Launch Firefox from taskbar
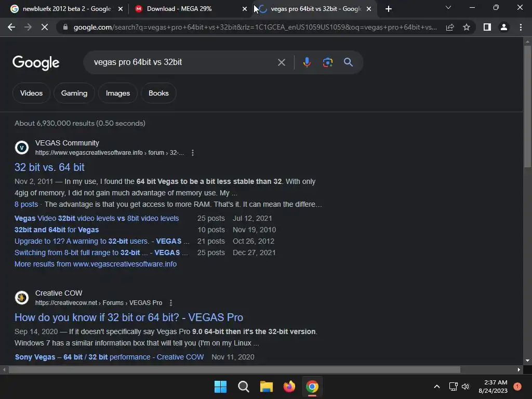The image size is (532, 399). pos(289,387)
